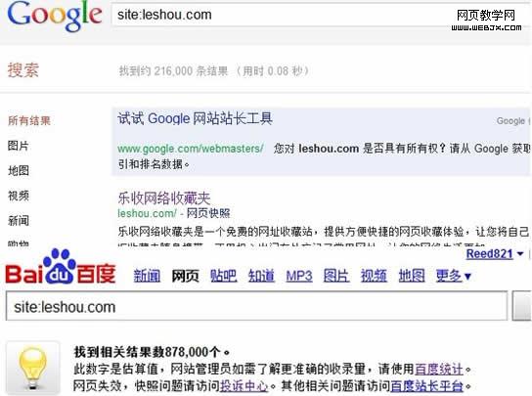Switch to Baidu 贴吧 tab
Viewport: 532px width, 396px height.
[x=223, y=276]
